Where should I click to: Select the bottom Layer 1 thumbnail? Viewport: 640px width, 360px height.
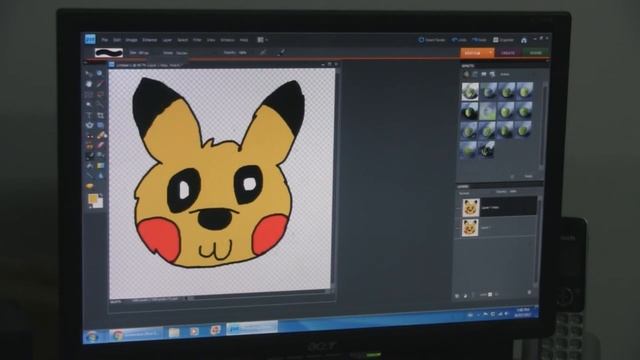pos(470,227)
